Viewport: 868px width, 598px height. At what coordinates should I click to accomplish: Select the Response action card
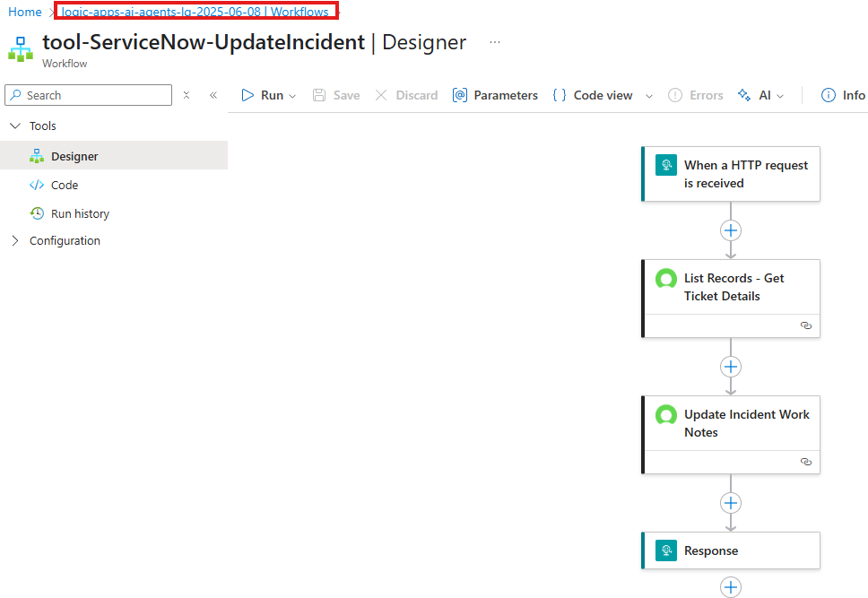click(x=730, y=550)
